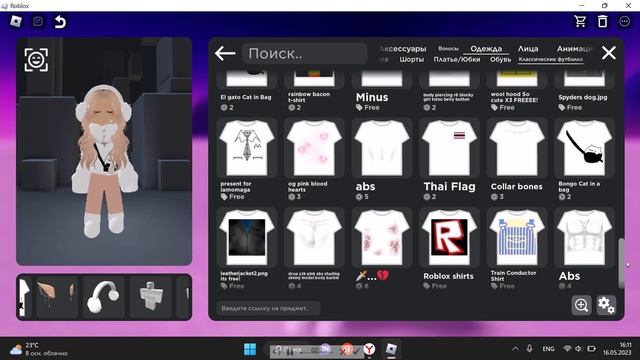Open the Windows Start menu
Screen dimensions: 640x360
click(x=250, y=349)
